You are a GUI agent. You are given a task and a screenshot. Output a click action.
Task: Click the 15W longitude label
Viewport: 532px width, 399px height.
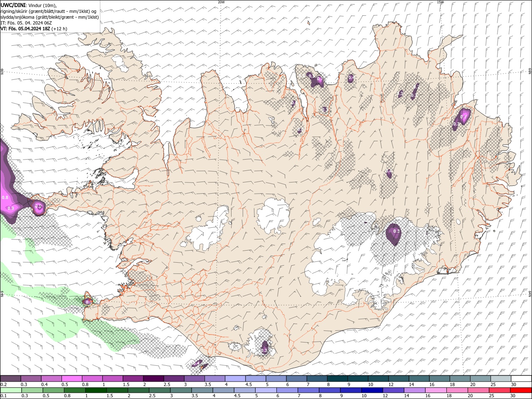click(x=440, y=2)
